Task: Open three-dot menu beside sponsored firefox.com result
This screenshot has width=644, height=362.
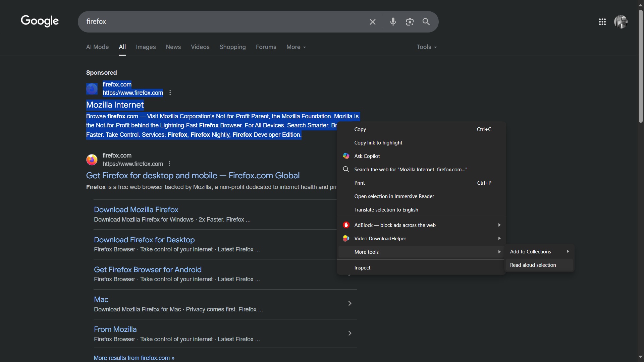Action: 170,93
